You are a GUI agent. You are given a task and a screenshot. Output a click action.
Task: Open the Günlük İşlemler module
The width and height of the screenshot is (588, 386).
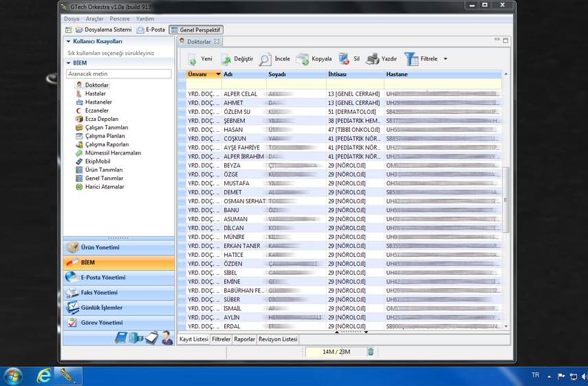click(x=118, y=308)
